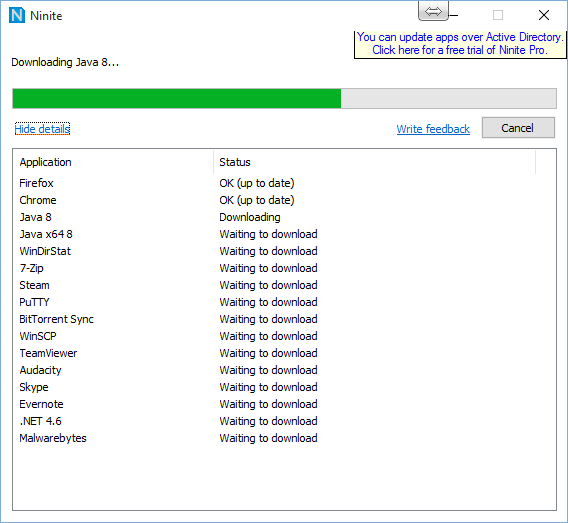The width and height of the screenshot is (568, 523).
Task: Select the BitTorrent Sync entry
Action: point(57,319)
